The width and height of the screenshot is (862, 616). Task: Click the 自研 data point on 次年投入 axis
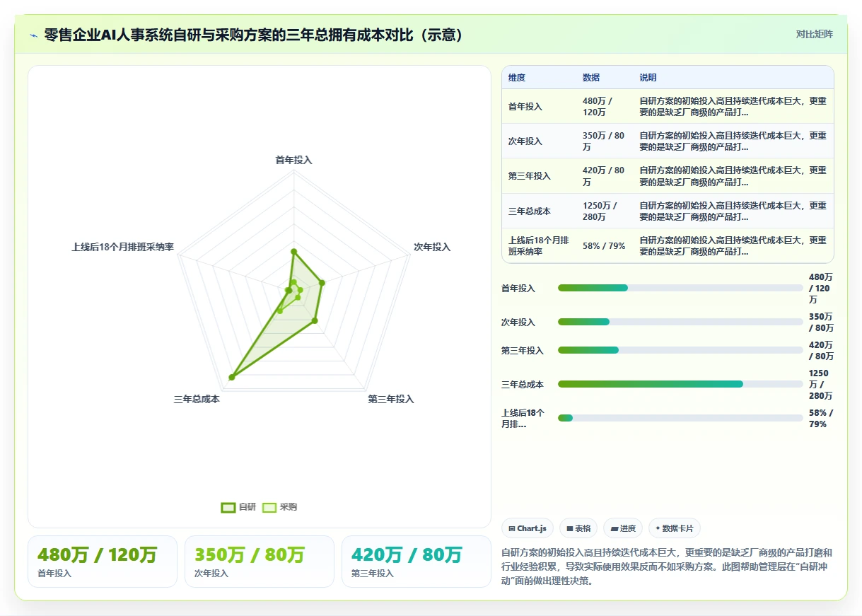pyautogui.click(x=322, y=283)
